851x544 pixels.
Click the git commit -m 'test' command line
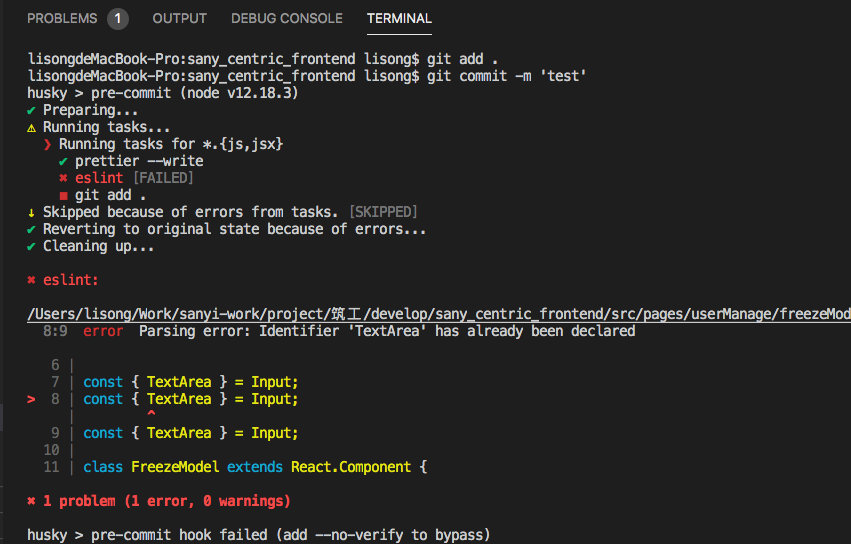[307, 76]
